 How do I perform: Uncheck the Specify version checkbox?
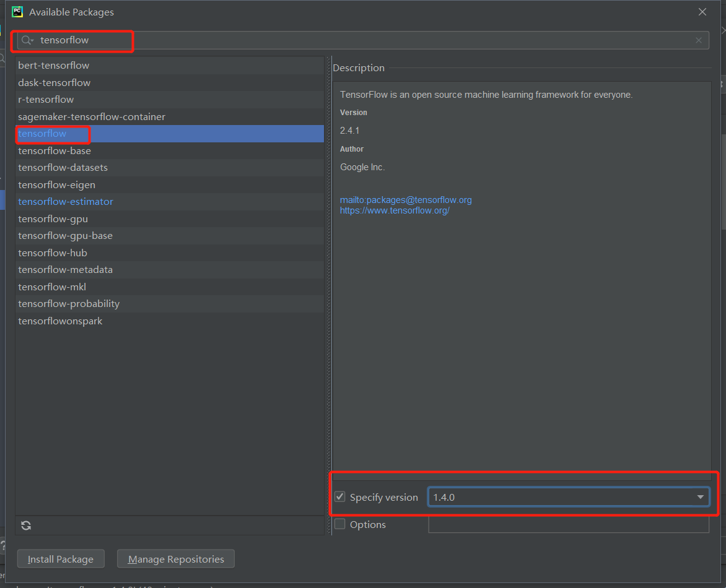click(x=340, y=497)
